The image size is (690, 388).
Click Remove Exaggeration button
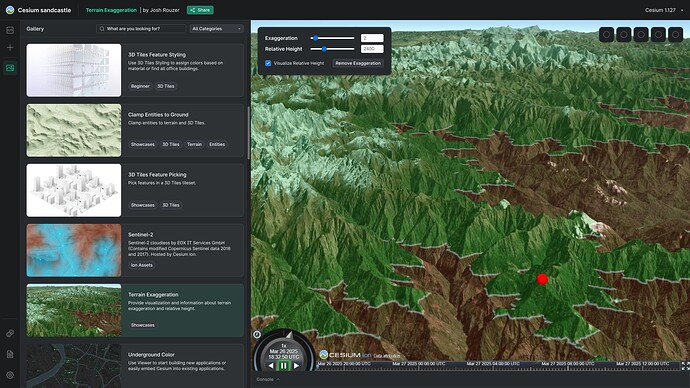[x=358, y=63]
